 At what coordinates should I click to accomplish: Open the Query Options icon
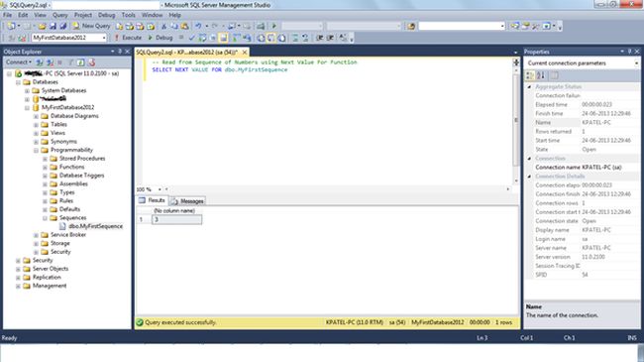(x=213, y=38)
